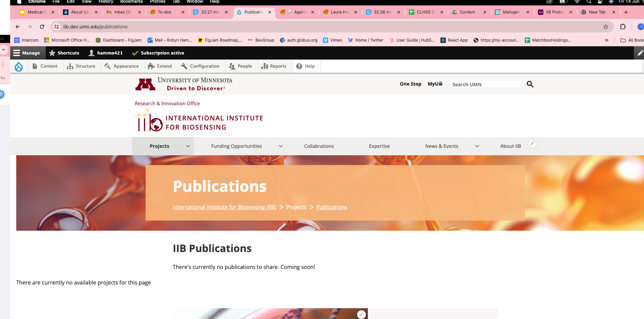Bookmark this page with the star icon
Image resolution: width=644 pixels, height=319 pixels.
606,27
